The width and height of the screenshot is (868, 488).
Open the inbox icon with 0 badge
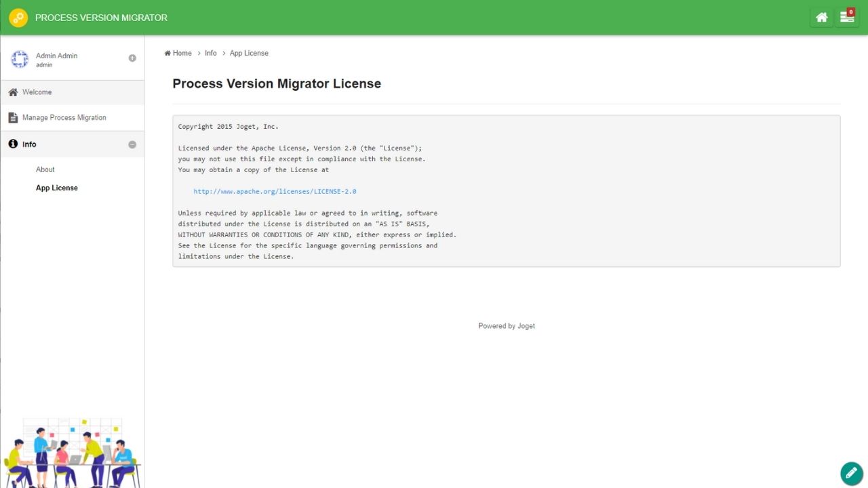click(847, 18)
